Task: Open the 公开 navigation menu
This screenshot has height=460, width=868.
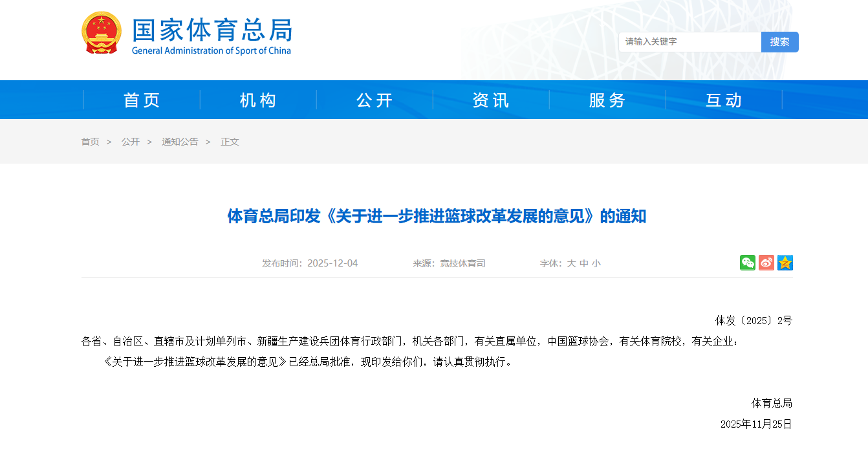Action: point(374,100)
